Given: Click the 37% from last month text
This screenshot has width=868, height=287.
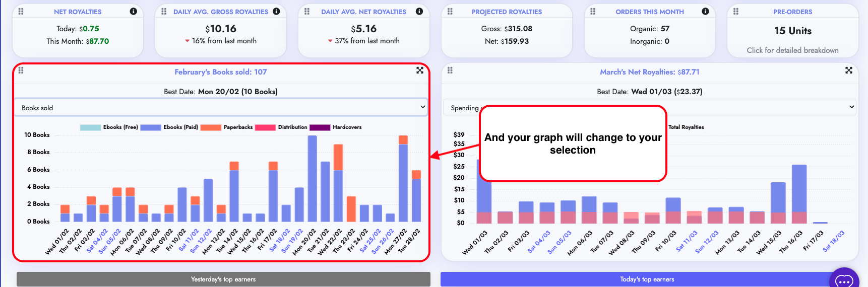Looking at the screenshot, I should click(367, 41).
